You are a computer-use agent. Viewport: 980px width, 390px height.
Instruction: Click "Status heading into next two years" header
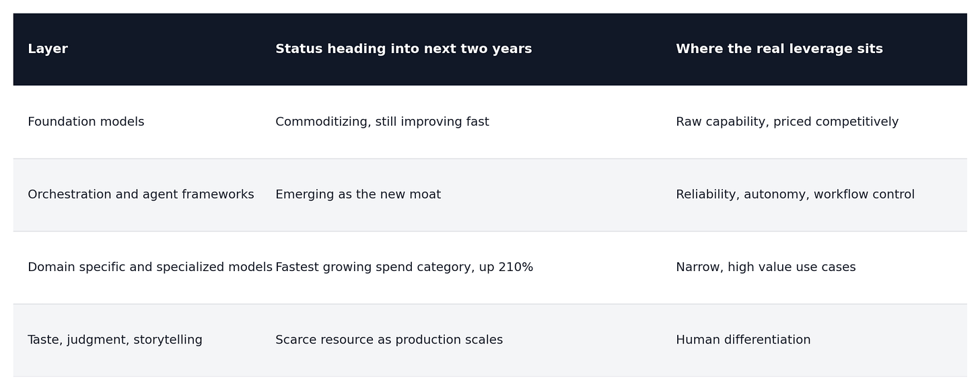pos(403,49)
